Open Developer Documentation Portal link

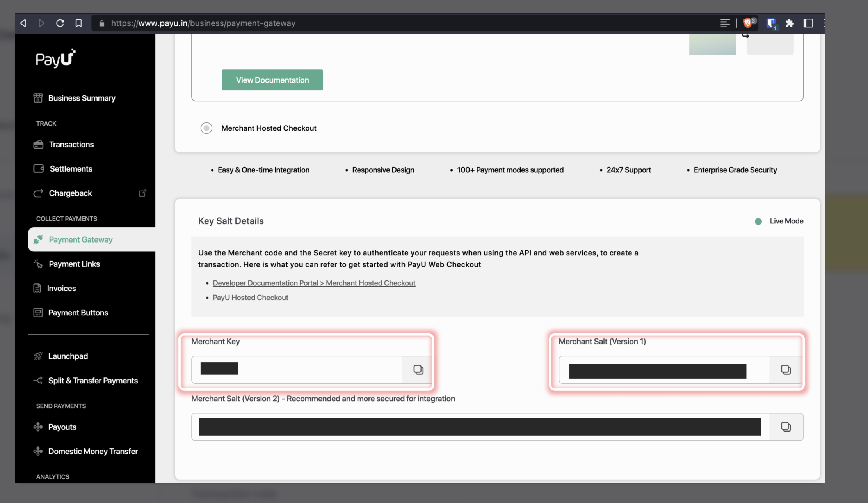tap(314, 283)
